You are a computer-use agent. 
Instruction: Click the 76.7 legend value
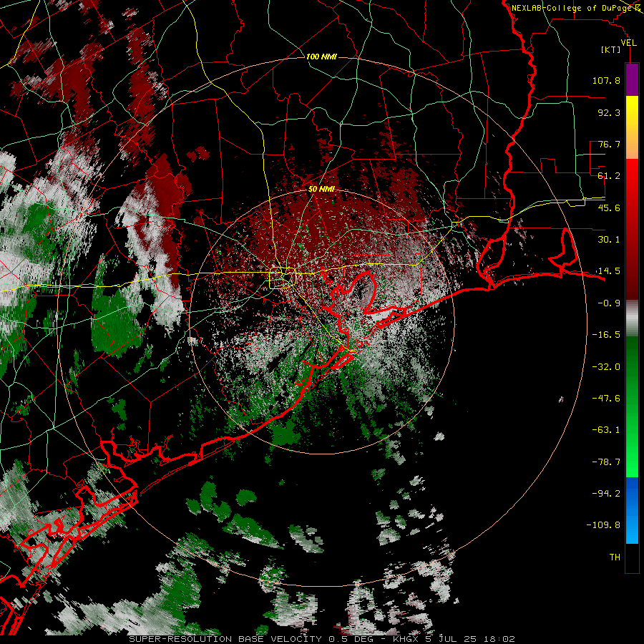point(609,144)
